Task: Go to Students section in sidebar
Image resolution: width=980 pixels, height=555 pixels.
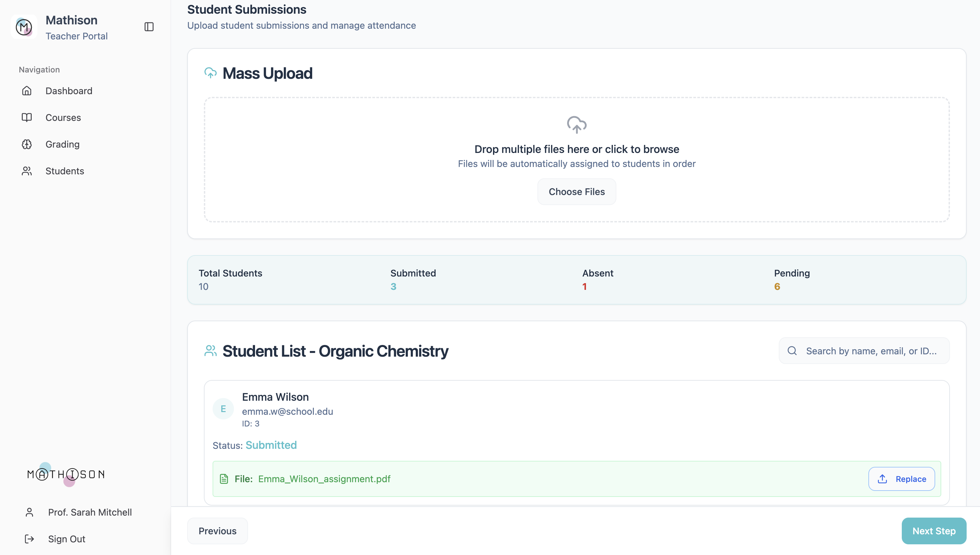Action: point(65,171)
